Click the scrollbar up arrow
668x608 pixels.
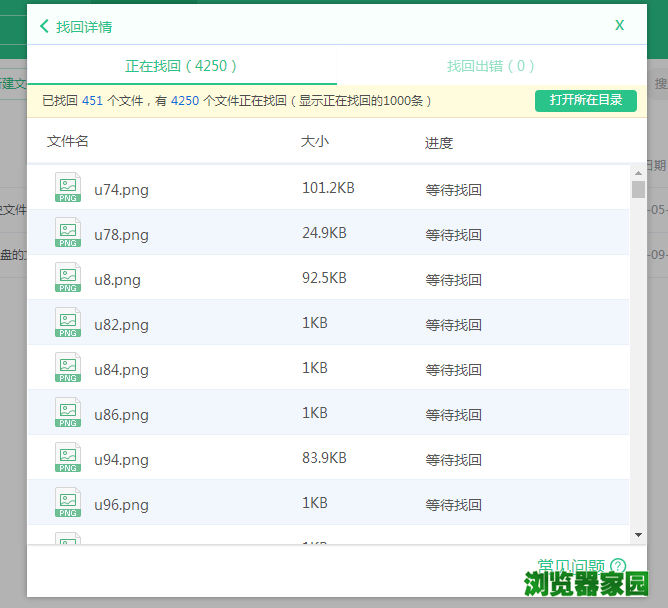point(638,172)
